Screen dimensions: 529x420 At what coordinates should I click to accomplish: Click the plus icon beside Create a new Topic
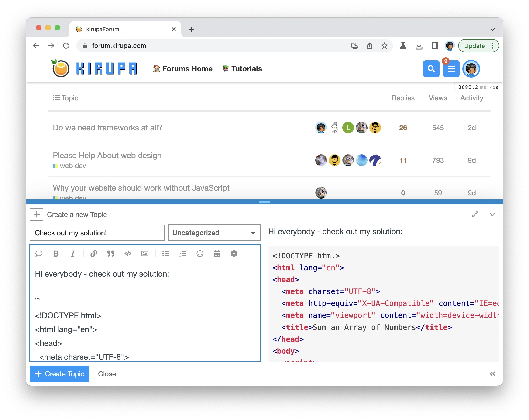click(x=37, y=214)
